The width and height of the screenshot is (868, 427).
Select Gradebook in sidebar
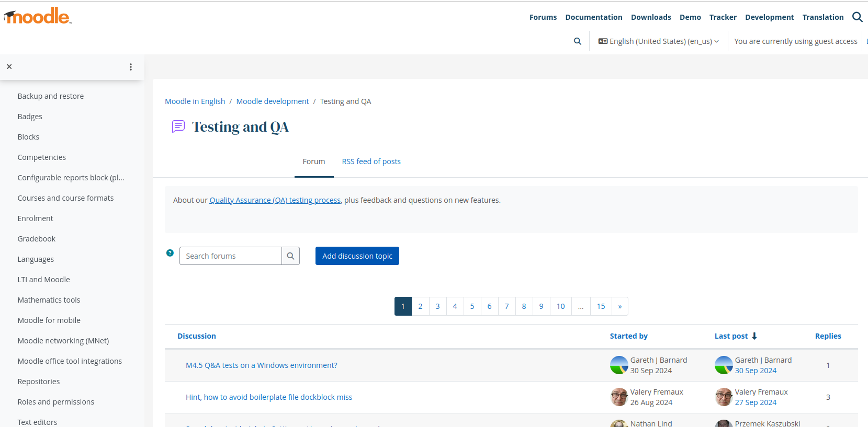coord(36,239)
